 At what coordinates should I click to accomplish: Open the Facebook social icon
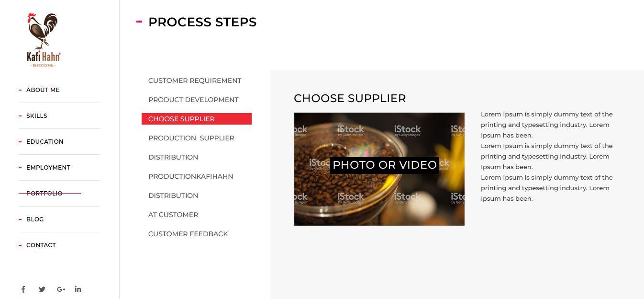point(23,289)
